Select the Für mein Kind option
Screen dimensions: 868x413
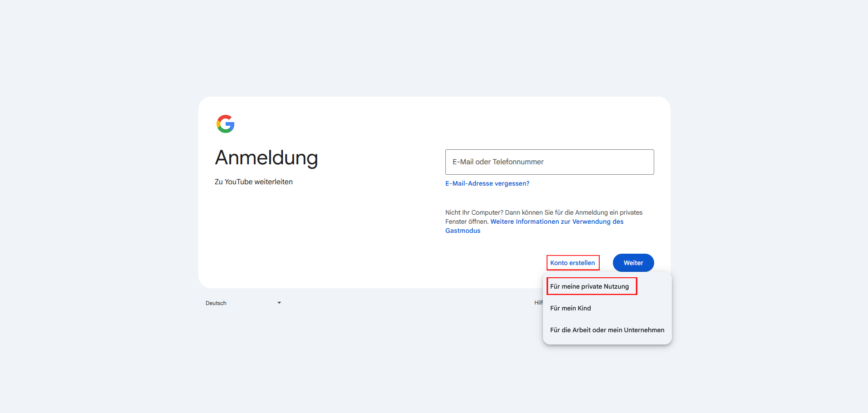tap(570, 308)
